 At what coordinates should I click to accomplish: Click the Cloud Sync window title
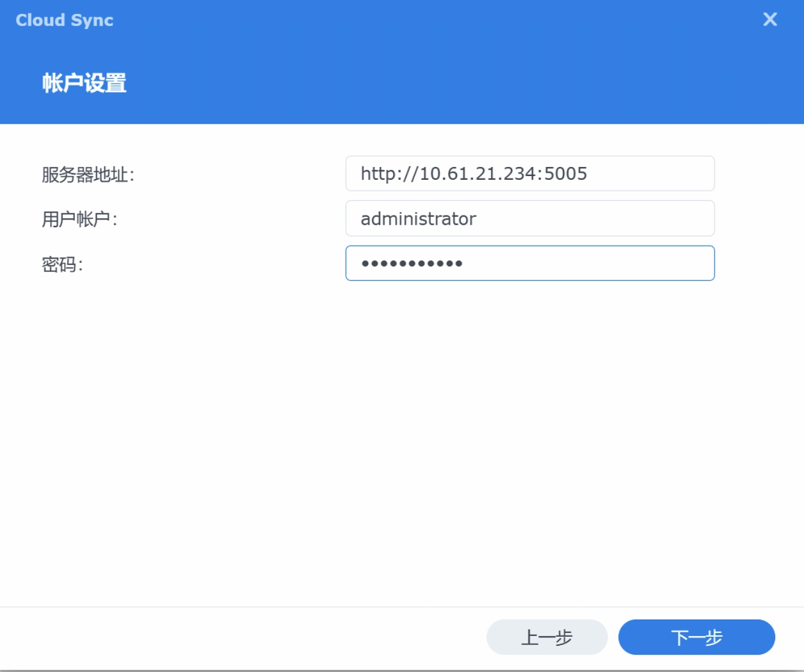(65, 20)
